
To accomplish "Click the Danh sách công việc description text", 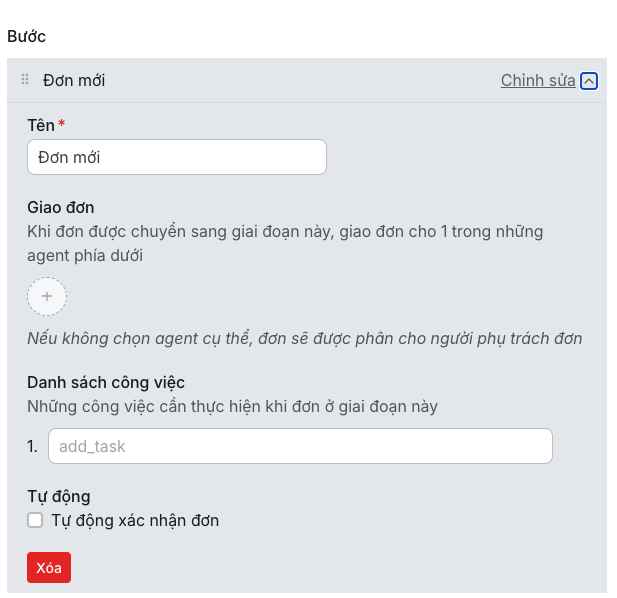I will 232,406.
